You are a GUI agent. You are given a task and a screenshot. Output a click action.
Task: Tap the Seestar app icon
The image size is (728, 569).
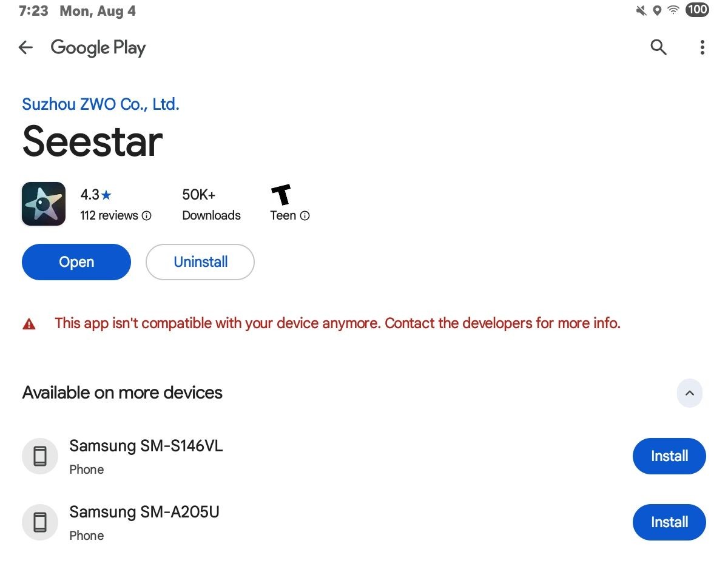tap(44, 204)
